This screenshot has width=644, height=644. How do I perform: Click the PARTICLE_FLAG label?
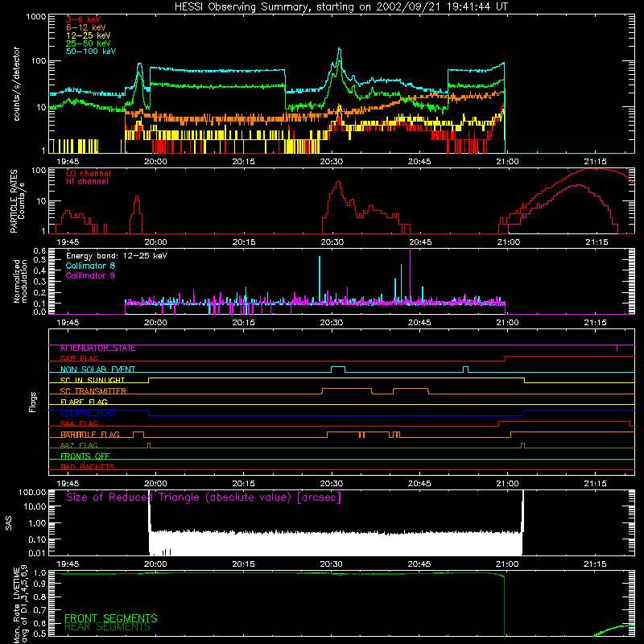[x=90, y=435]
